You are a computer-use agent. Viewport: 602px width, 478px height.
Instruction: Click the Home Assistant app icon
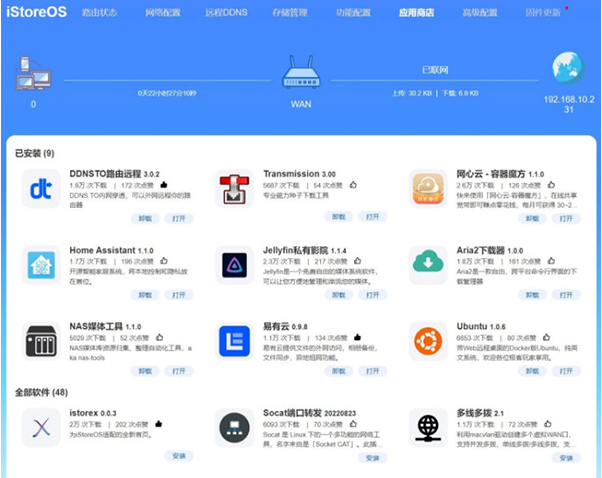click(x=41, y=265)
